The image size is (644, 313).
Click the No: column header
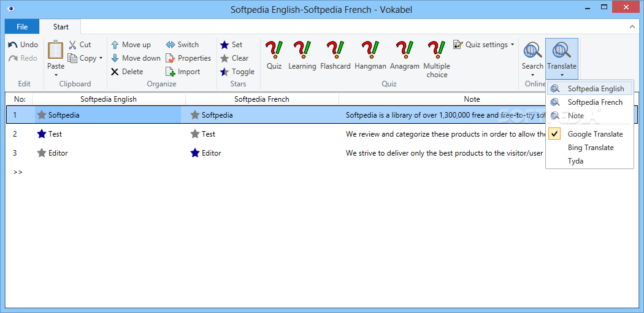coord(20,99)
